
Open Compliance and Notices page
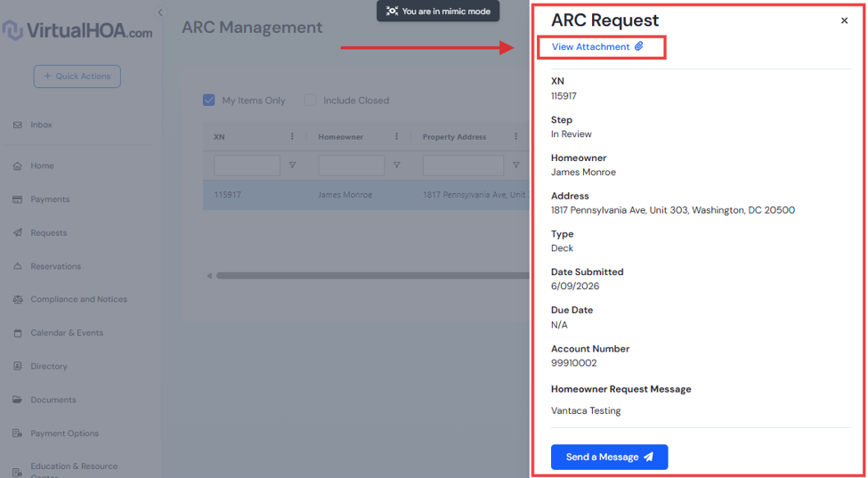point(78,299)
